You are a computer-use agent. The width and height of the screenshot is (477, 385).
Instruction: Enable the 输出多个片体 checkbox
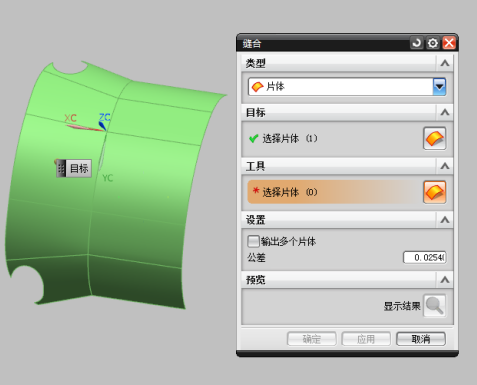(x=253, y=241)
